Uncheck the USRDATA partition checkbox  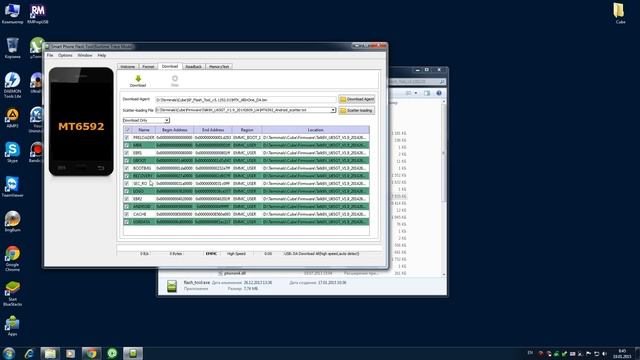pyautogui.click(x=127, y=222)
